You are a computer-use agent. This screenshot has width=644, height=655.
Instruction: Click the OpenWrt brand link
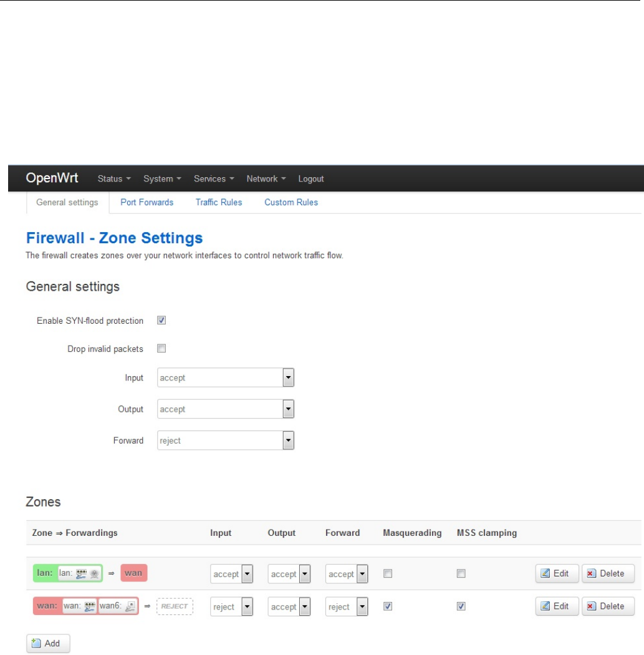click(x=52, y=178)
